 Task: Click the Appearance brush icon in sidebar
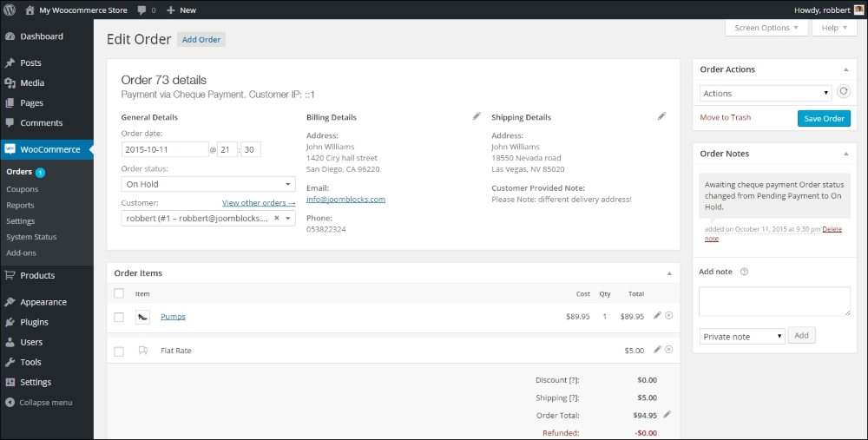pyautogui.click(x=10, y=302)
